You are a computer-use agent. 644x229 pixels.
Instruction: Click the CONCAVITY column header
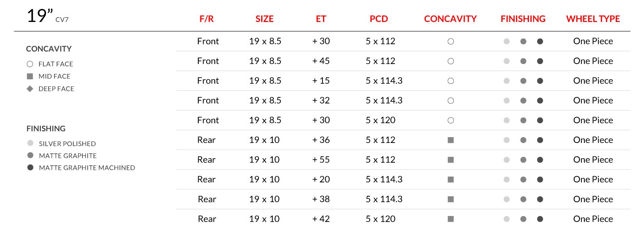tap(450, 19)
